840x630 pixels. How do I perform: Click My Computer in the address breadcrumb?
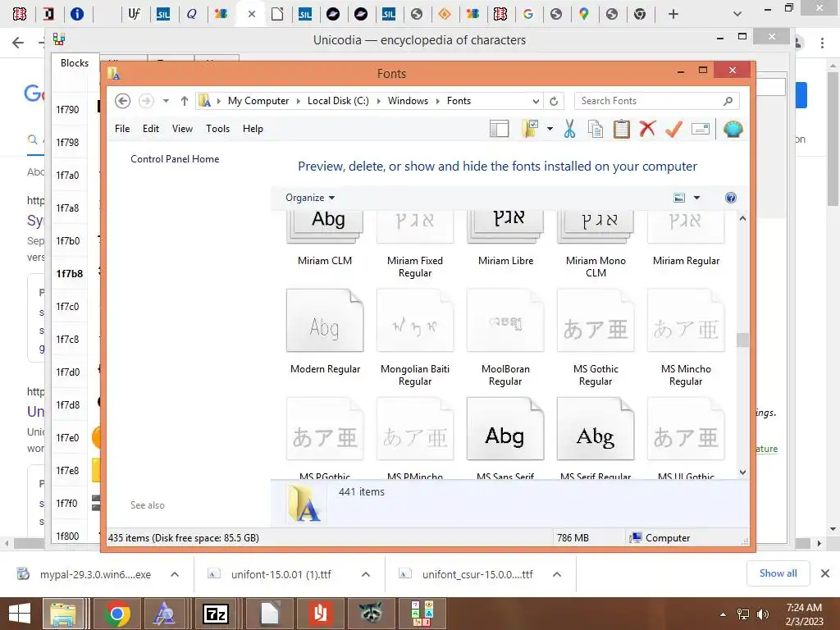pos(258,101)
